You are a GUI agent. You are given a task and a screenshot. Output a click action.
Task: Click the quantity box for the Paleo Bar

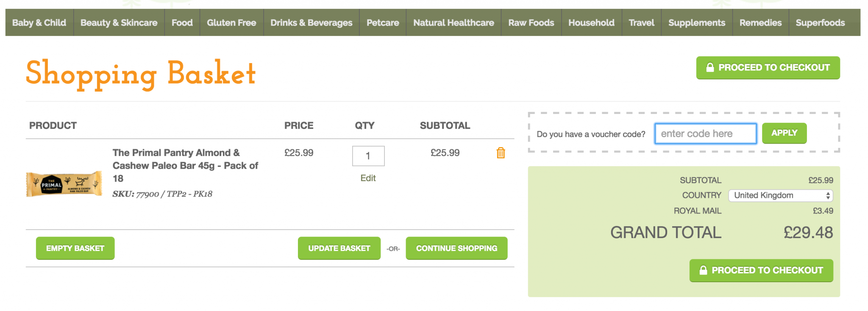(x=368, y=156)
